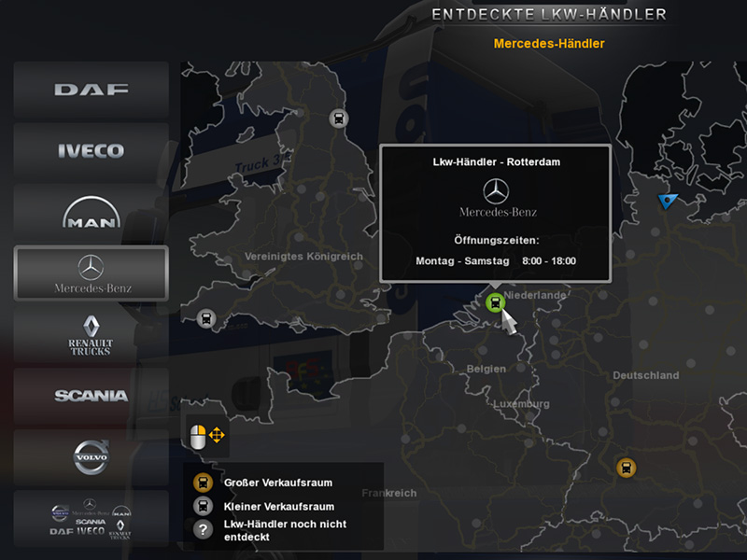Viewport: 747px width, 560px height.
Task: Click the mouse pan hint icon
Action: pos(206,436)
